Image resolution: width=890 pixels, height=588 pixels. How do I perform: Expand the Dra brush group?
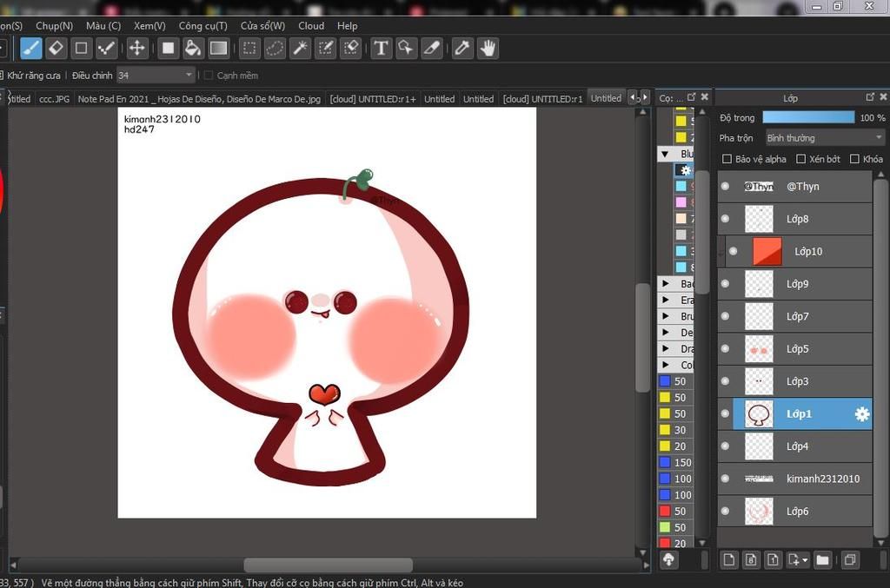click(x=665, y=348)
